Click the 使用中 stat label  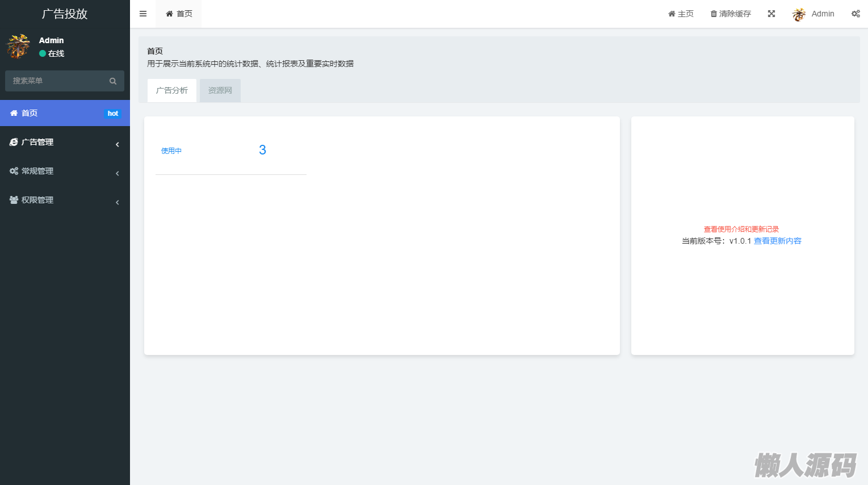pos(171,151)
